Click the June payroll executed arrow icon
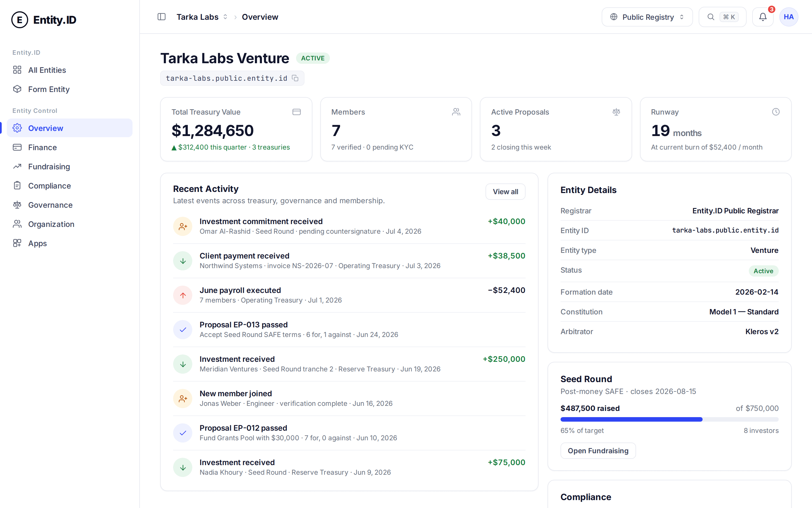812x508 pixels. 182,295
